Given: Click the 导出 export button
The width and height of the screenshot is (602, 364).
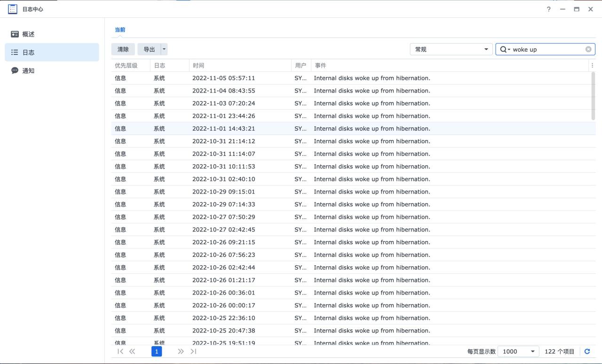Looking at the screenshot, I should [x=149, y=49].
